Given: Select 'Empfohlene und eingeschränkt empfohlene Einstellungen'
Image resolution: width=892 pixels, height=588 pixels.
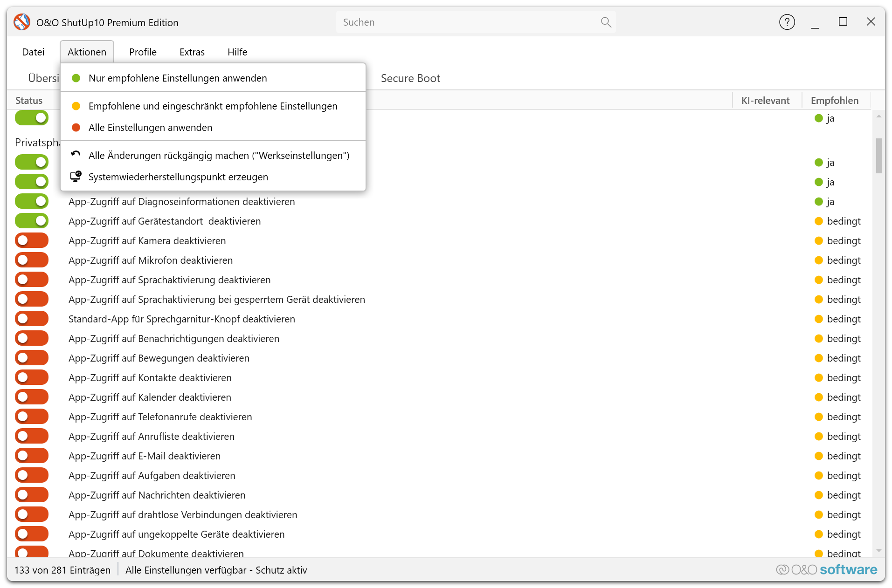Looking at the screenshot, I should (x=213, y=106).
